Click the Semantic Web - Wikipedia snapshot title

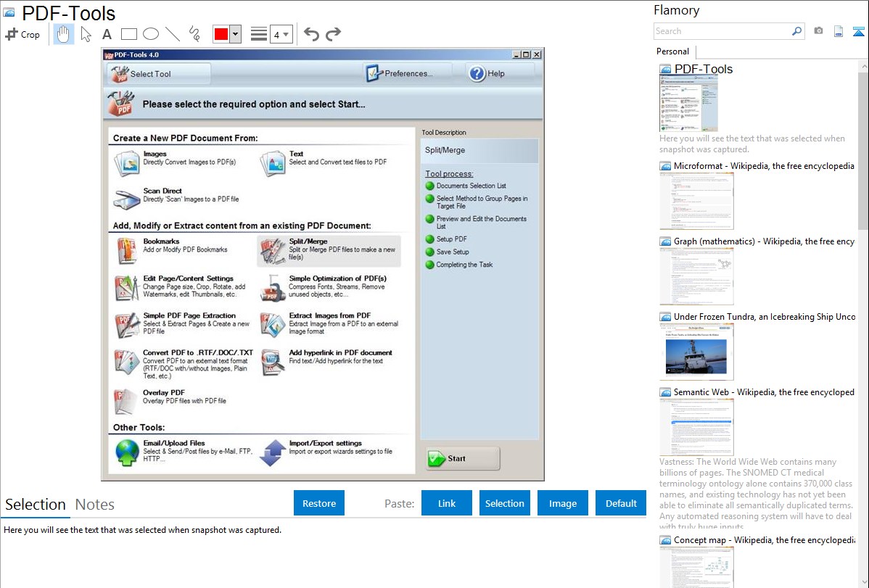point(764,392)
